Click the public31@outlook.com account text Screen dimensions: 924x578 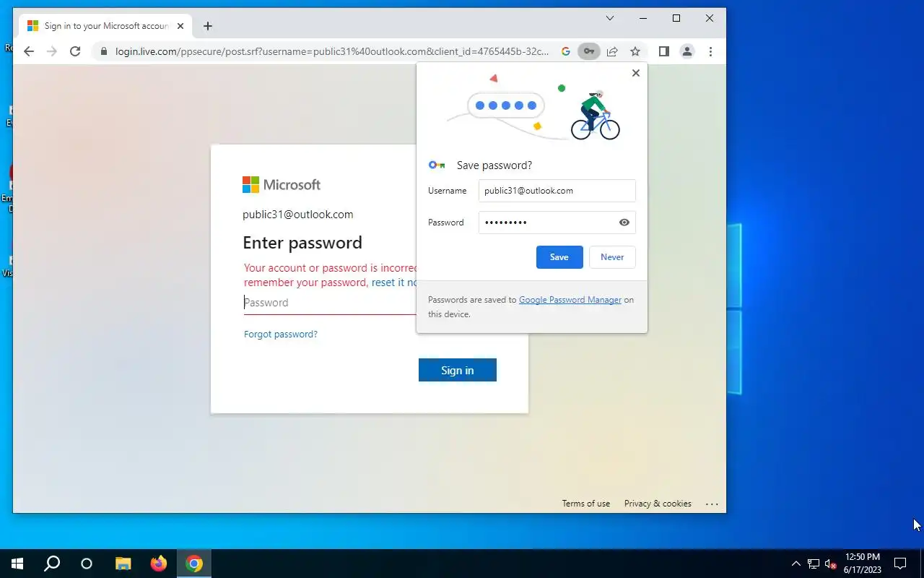tap(298, 215)
